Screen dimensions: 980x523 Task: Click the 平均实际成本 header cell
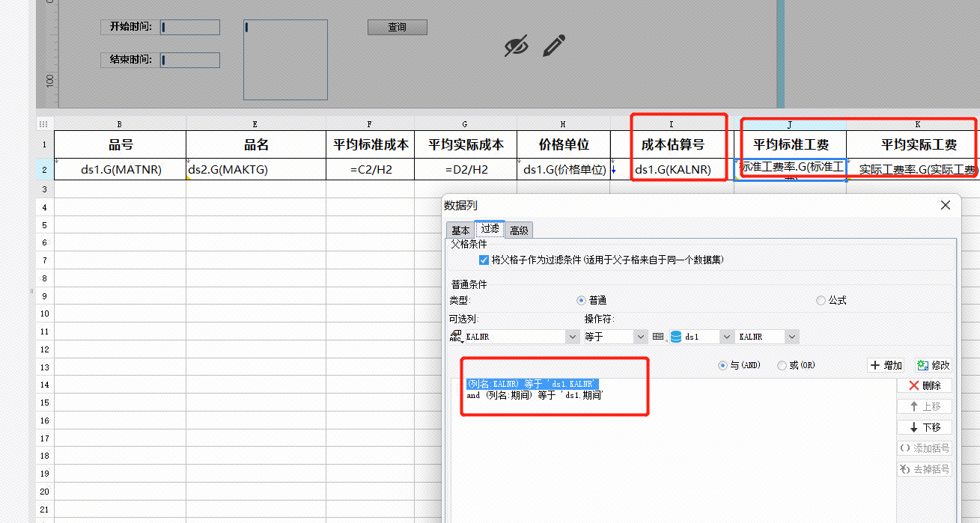click(x=465, y=144)
